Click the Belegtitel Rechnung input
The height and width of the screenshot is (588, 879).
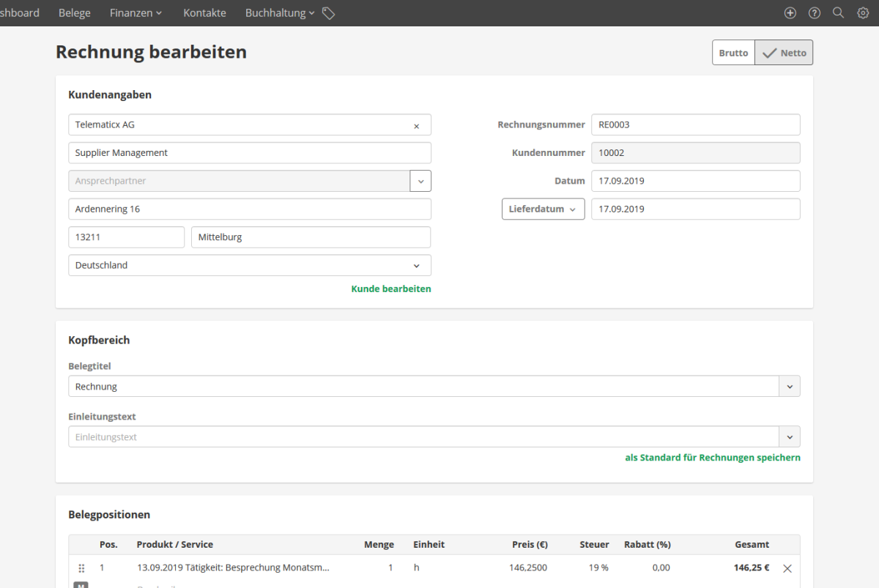(x=424, y=387)
